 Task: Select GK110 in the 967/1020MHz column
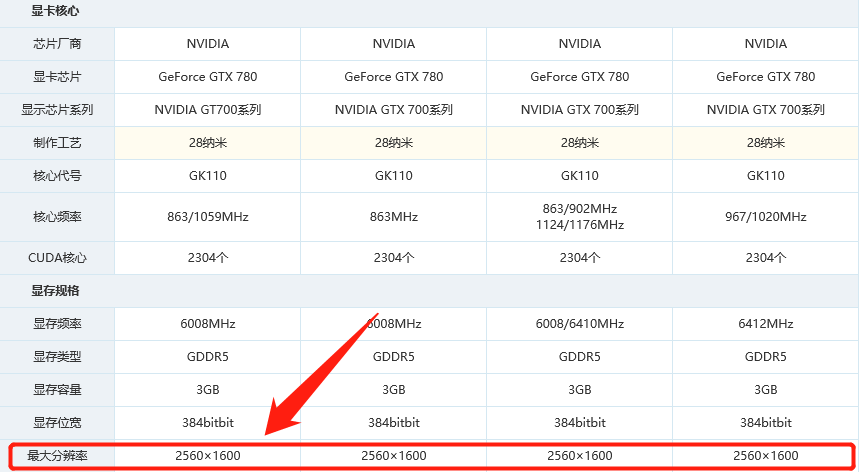766,176
